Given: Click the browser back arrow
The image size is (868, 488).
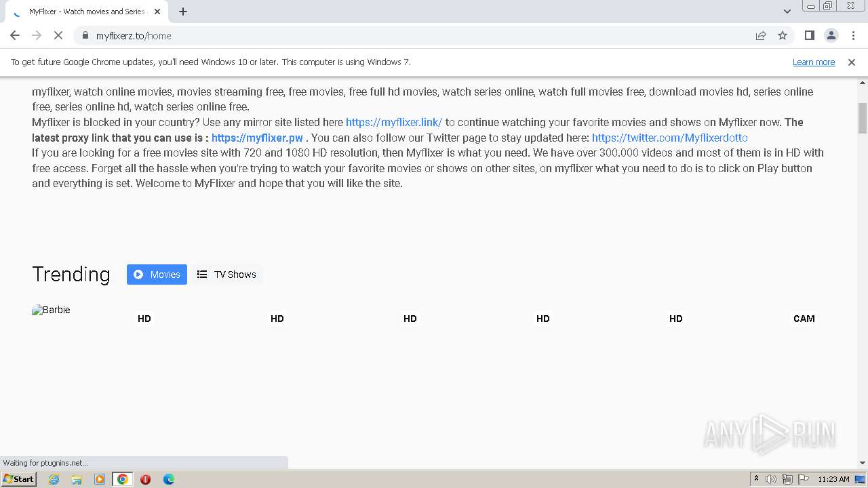Looking at the screenshot, I should (15, 35).
